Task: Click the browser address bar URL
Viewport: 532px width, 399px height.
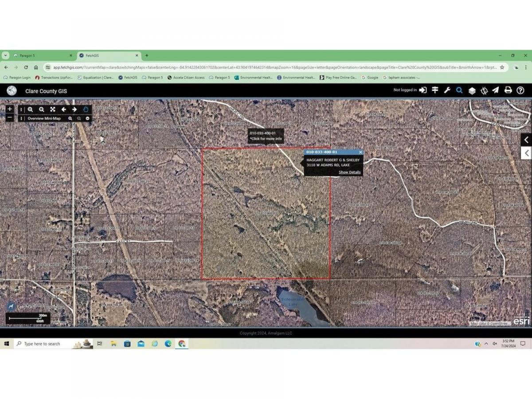Action: pyautogui.click(x=266, y=67)
